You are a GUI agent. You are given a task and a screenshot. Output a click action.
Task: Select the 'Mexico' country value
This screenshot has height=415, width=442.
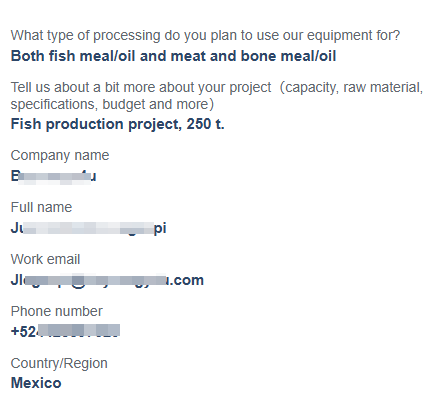coord(36,383)
